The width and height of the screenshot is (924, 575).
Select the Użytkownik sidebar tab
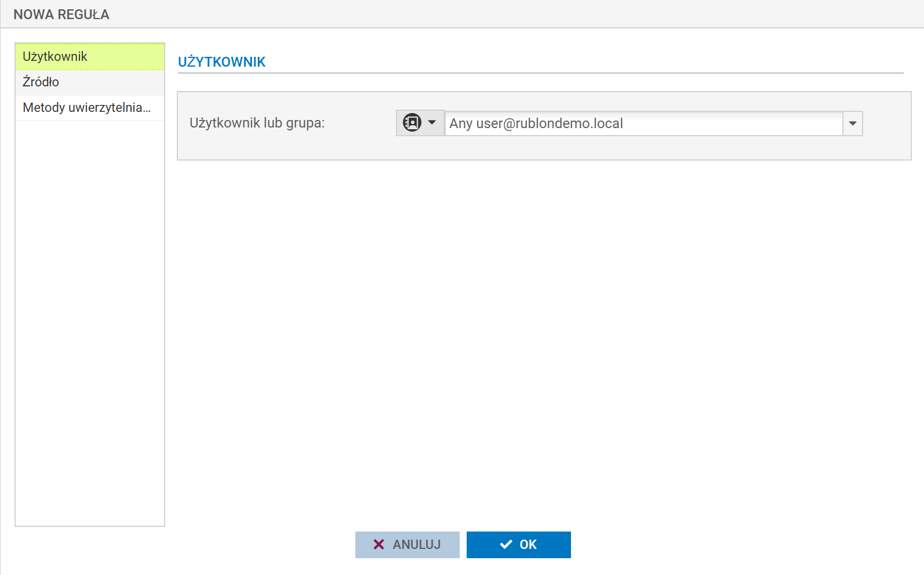coord(90,56)
